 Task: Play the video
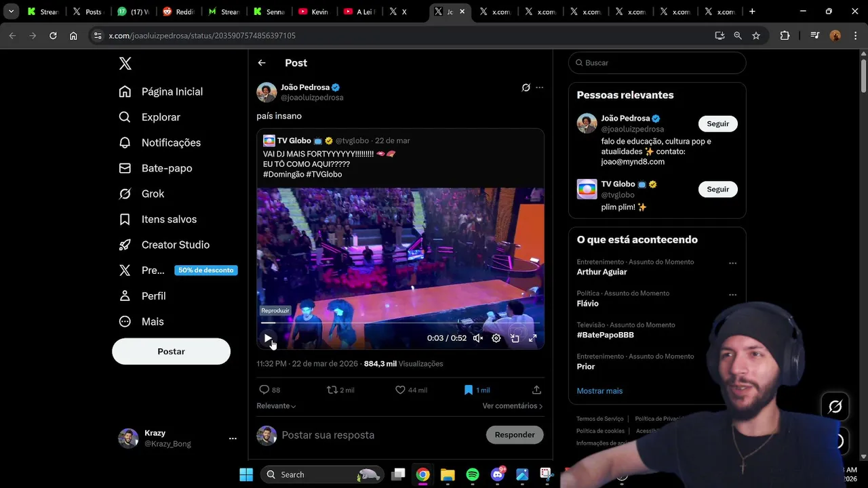pyautogui.click(x=268, y=338)
